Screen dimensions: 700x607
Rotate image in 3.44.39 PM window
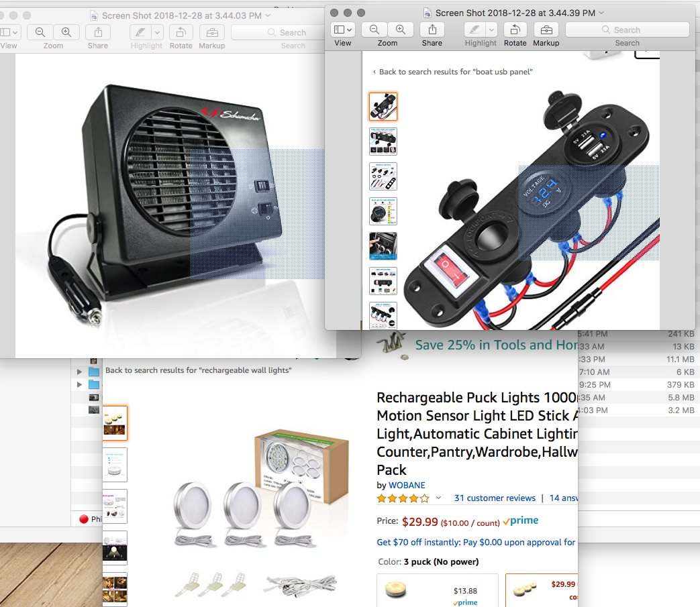pos(515,30)
